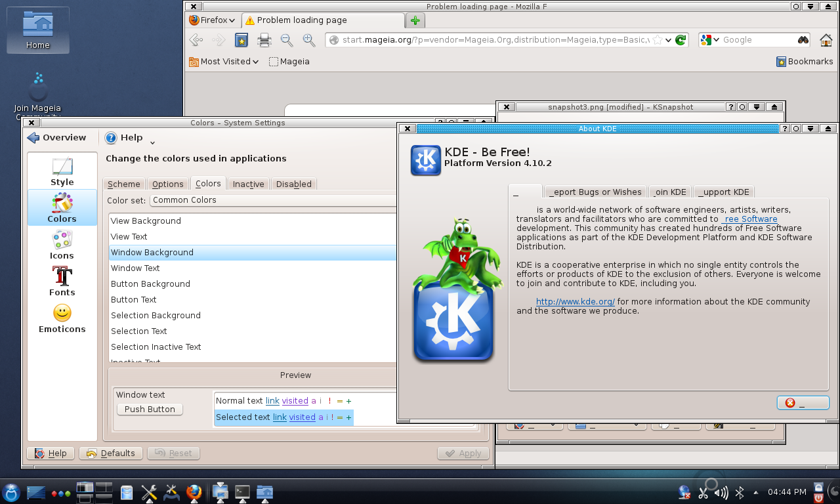
Task: Click the Defaults button
Action: point(111,453)
